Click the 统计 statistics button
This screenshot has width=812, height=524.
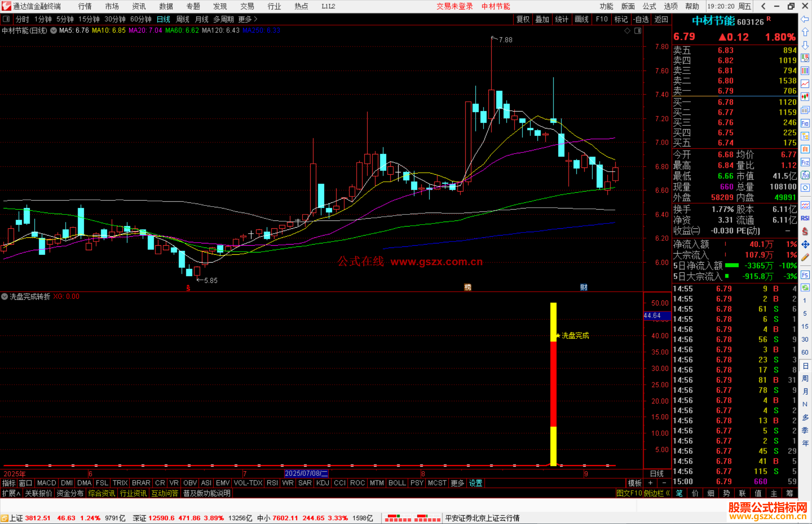tap(562, 19)
